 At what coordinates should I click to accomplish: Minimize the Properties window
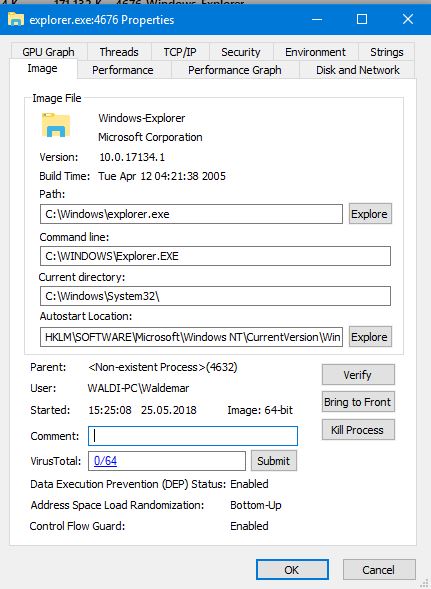317,19
